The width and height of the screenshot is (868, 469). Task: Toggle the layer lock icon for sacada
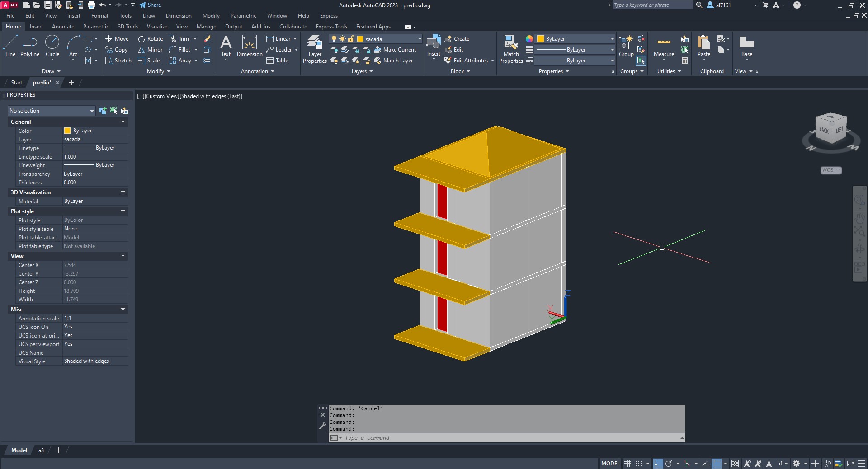[x=351, y=39]
